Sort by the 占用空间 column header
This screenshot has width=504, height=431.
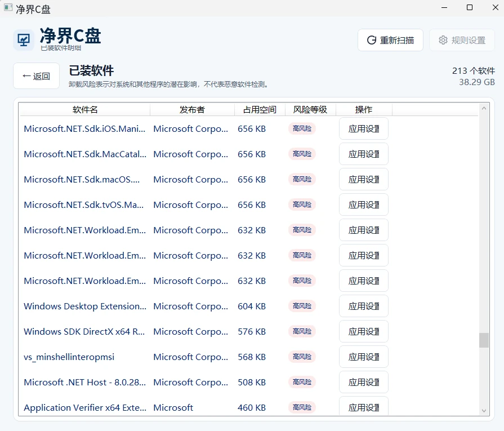(260, 110)
